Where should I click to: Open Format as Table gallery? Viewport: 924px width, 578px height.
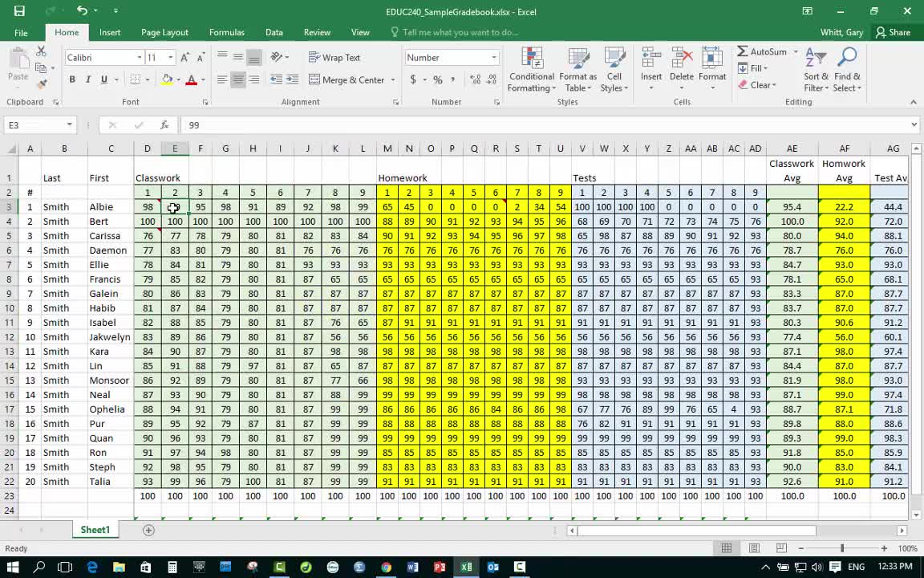(x=577, y=70)
